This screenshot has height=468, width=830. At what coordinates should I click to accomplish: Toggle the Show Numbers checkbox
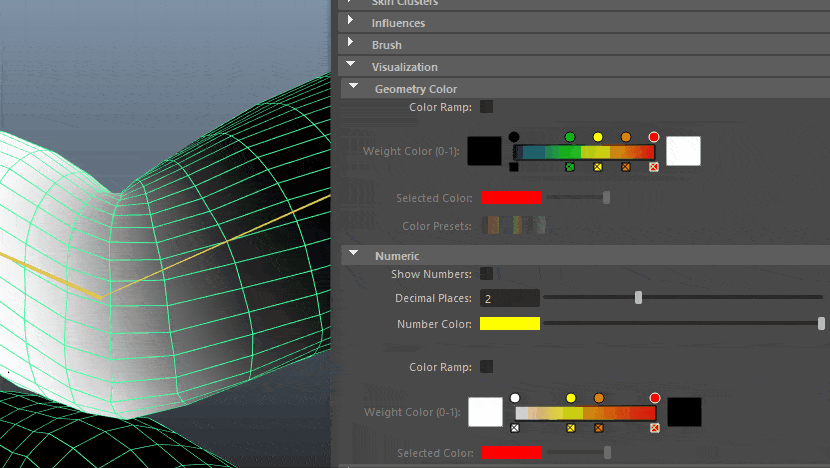coord(486,274)
